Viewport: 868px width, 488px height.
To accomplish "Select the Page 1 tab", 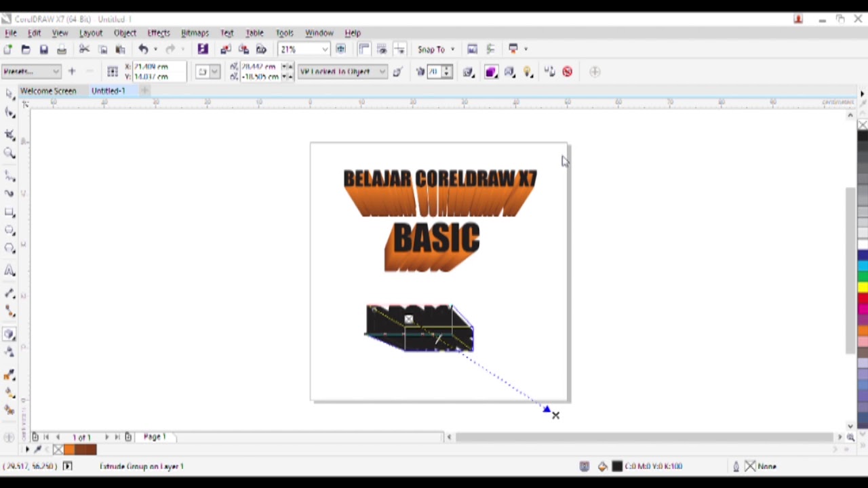I will click(x=155, y=437).
